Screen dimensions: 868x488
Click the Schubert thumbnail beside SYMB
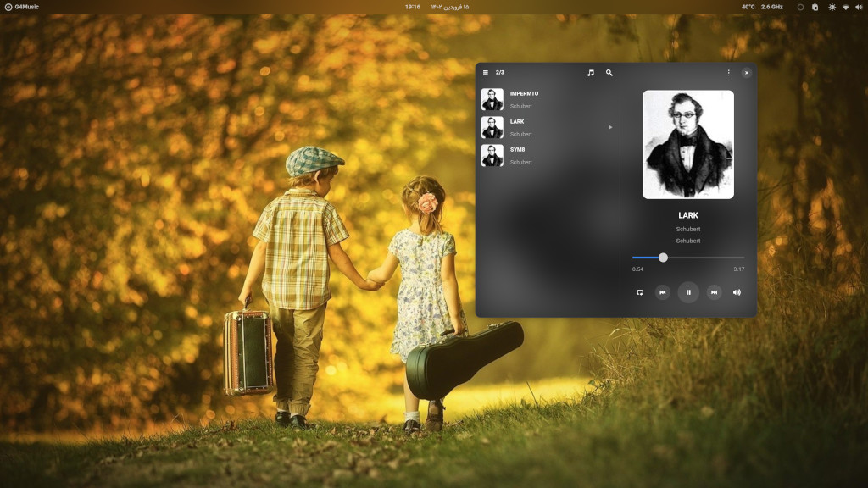tap(492, 155)
